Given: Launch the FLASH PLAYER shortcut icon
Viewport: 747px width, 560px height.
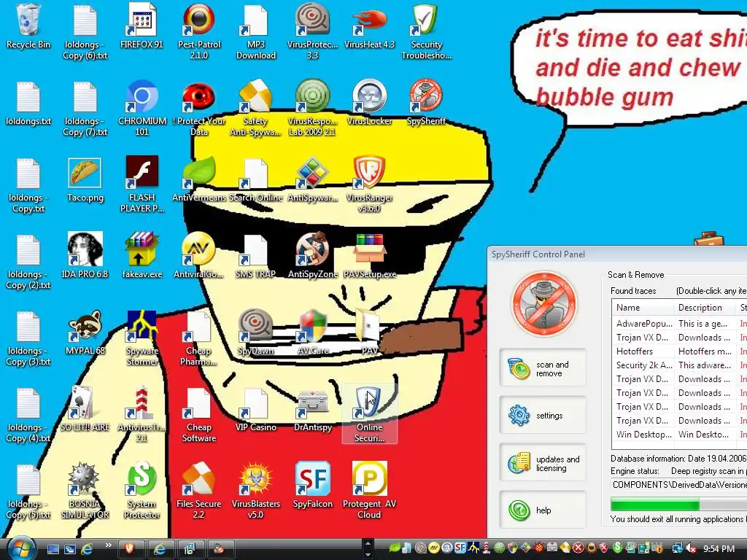Looking at the screenshot, I should 142,184.
